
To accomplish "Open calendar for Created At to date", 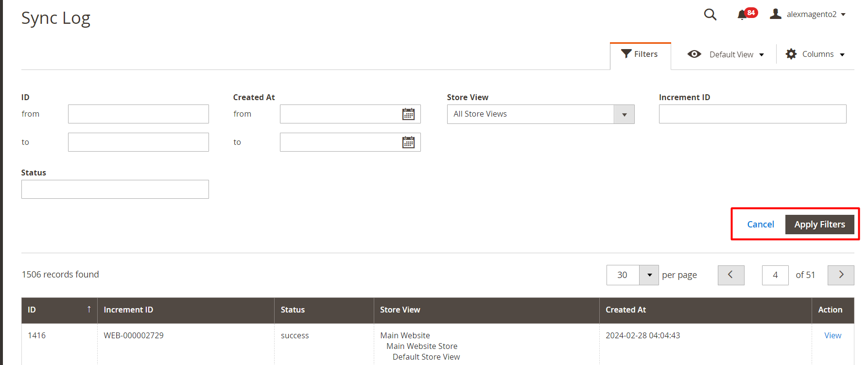I will pos(408,142).
